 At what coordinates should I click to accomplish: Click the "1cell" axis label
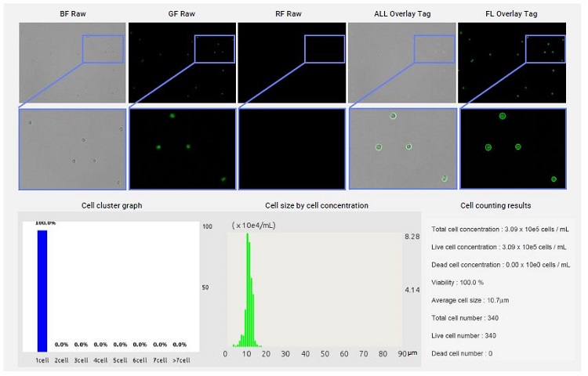(42, 360)
